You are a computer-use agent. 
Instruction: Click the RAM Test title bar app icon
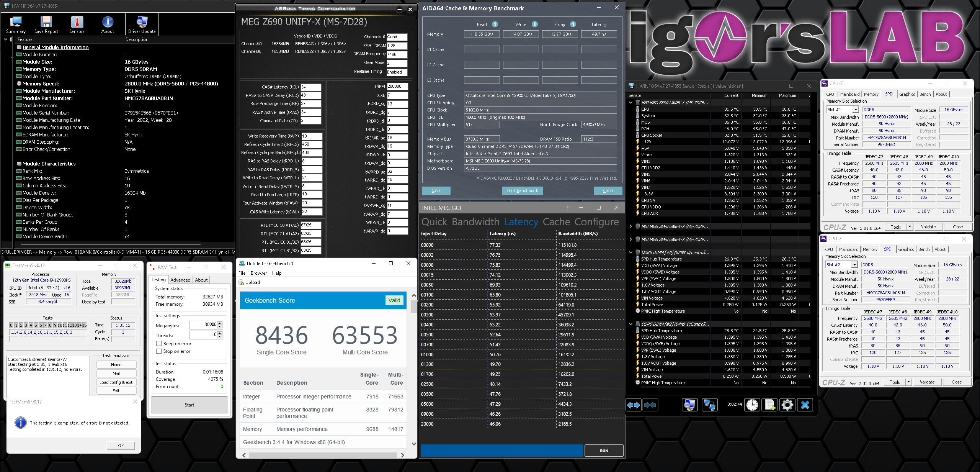coord(152,267)
